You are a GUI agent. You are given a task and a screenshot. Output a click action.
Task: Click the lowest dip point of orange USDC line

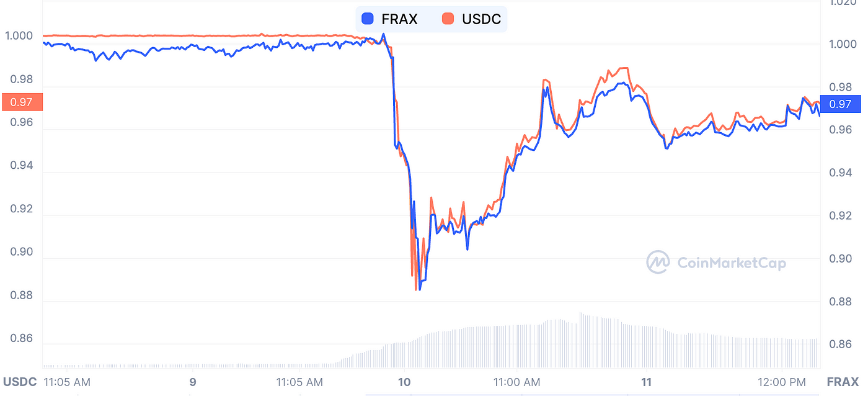click(415, 289)
